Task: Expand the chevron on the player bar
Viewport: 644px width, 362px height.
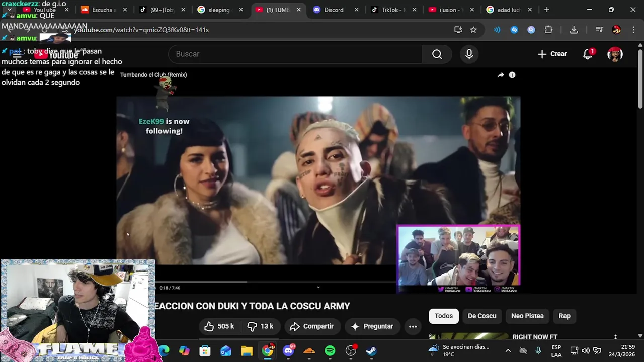Action: pos(318,288)
